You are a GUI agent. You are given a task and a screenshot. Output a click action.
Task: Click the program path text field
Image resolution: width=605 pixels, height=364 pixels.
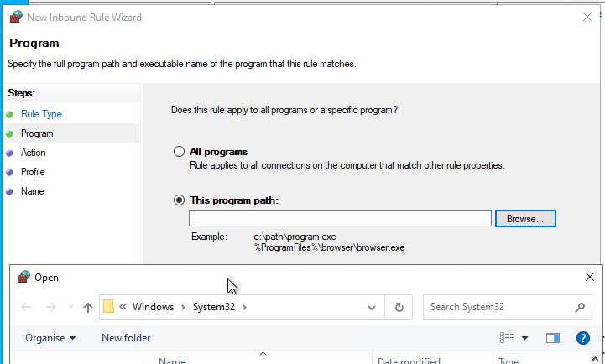pyautogui.click(x=340, y=219)
